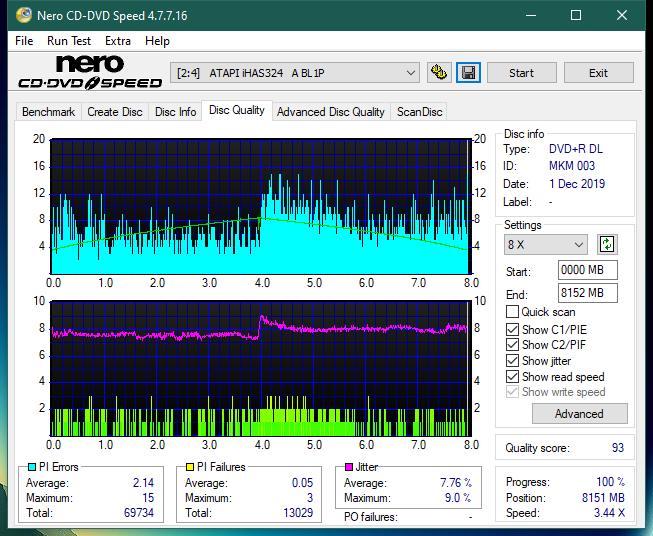Screen dimensions: 653x536
Task: Click the Start MB input field
Action: (587, 271)
